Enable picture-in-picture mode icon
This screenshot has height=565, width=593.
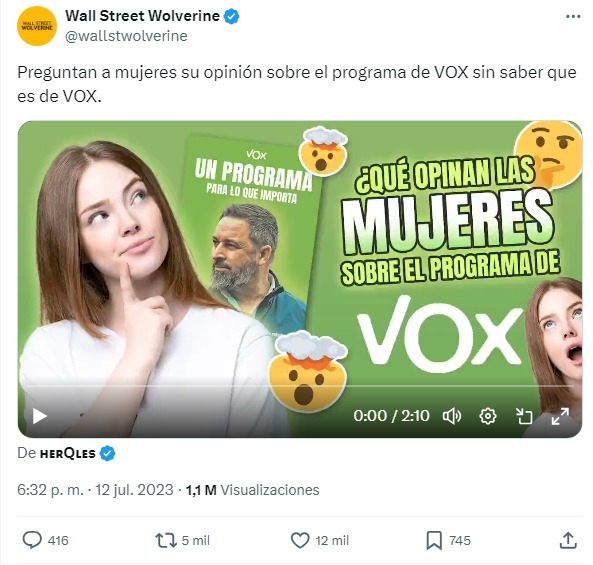(524, 416)
